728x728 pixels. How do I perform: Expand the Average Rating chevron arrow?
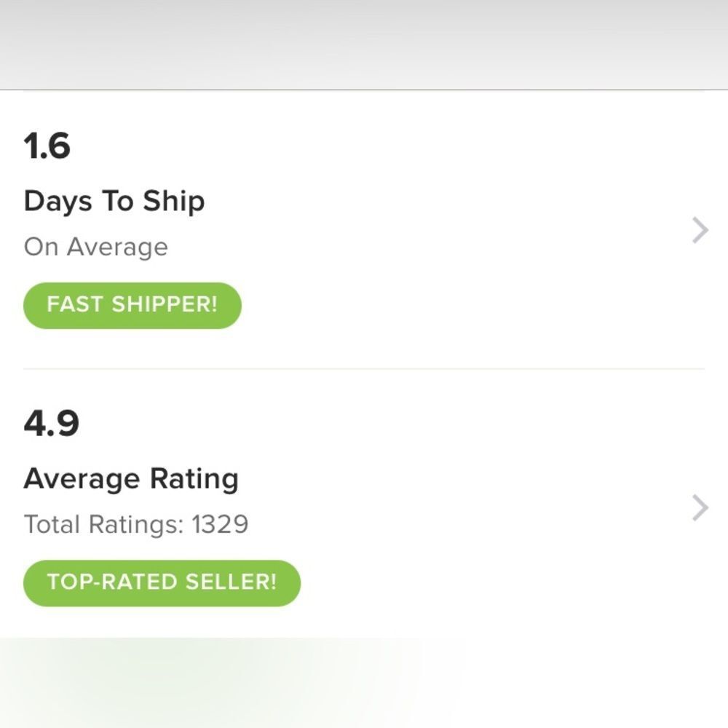pos(700,507)
